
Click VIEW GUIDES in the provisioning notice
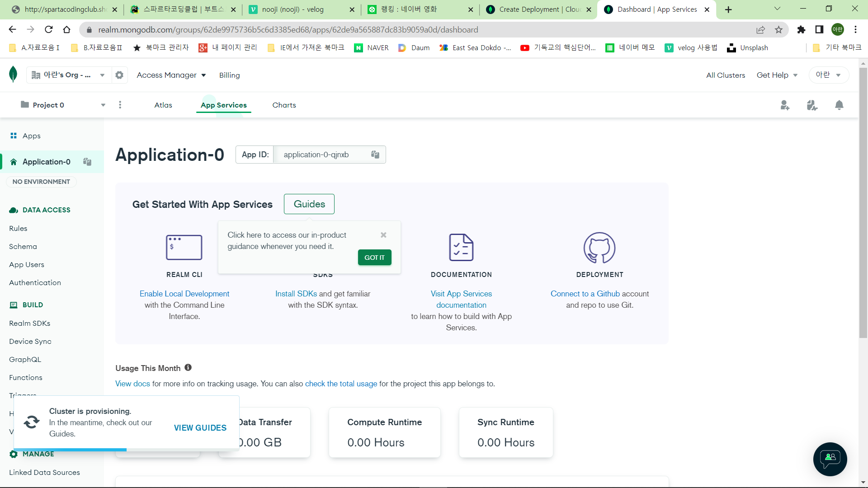[200, 428]
